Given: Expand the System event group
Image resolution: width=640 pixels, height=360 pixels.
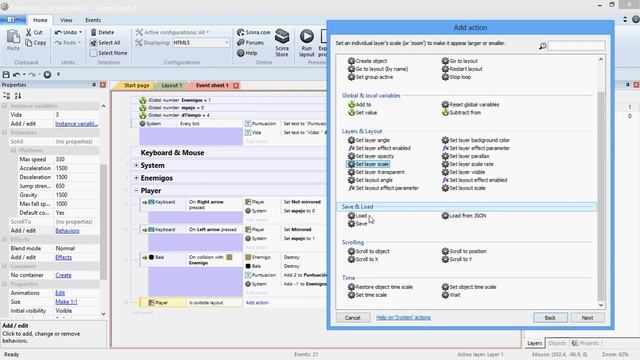Looking at the screenshot, I should click(x=136, y=165).
